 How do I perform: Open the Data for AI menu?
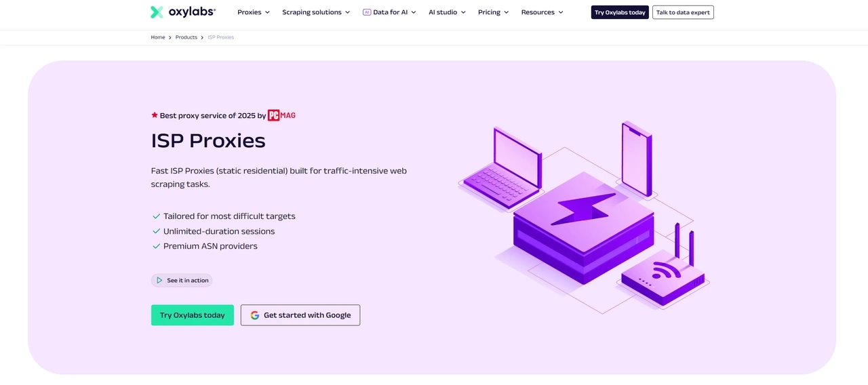click(x=390, y=12)
